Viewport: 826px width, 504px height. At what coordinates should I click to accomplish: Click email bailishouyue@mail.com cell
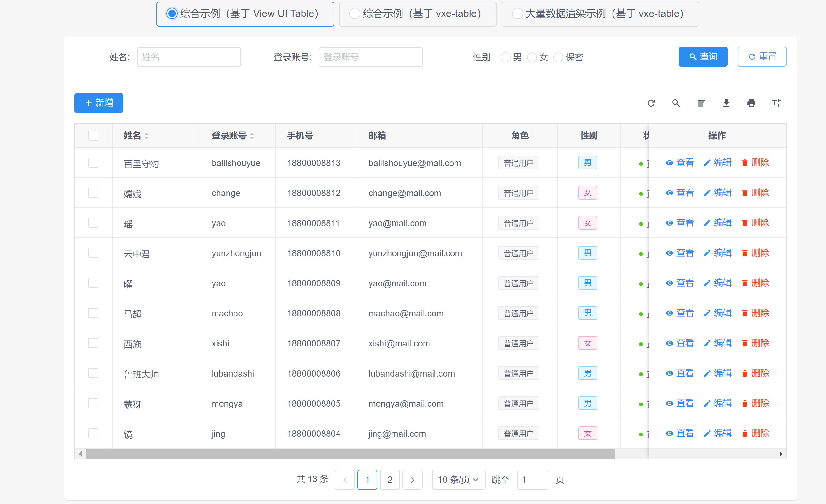coord(415,163)
